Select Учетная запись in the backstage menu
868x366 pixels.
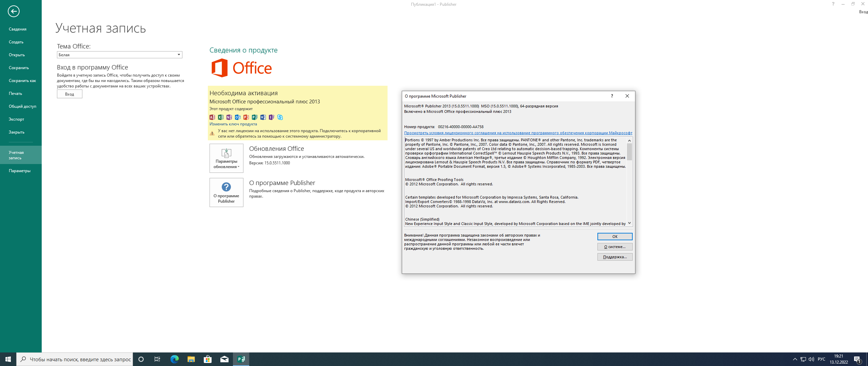[x=21, y=155]
